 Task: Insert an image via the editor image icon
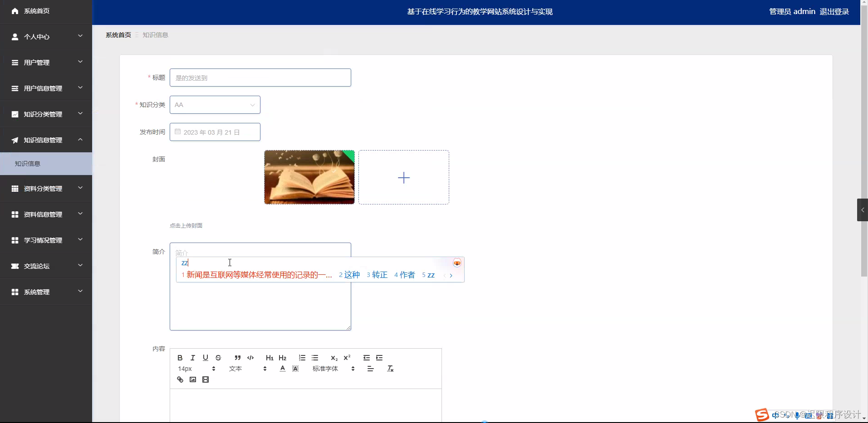[192, 379]
